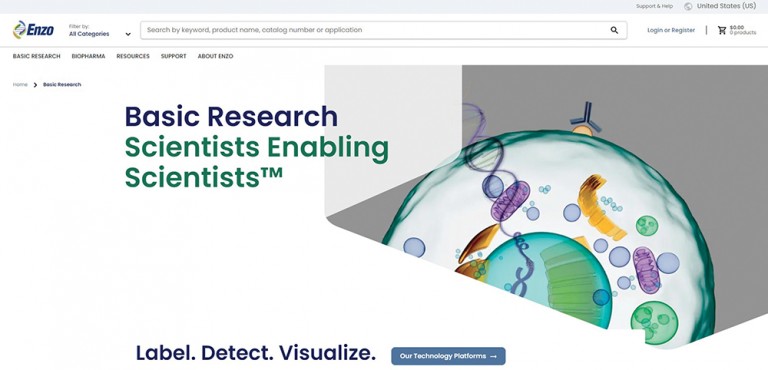Click the globe icon beside United States
Image resolution: width=768 pixels, height=370 pixels.
click(x=688, y=6)
